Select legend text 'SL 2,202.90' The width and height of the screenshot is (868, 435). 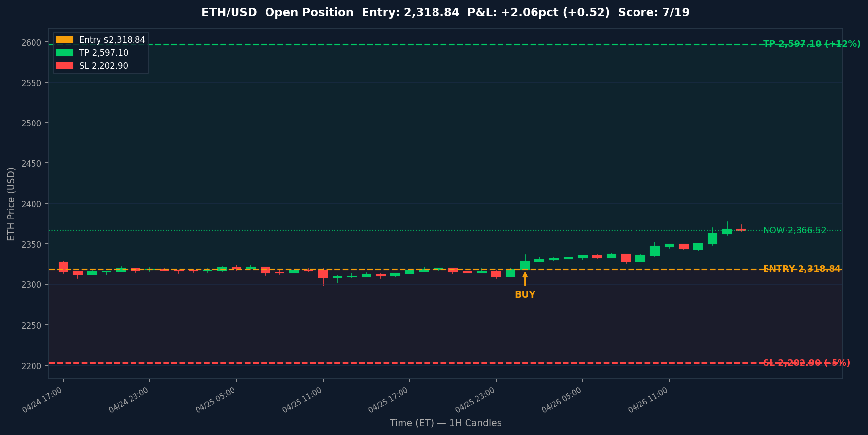click(x=104, y=66)
